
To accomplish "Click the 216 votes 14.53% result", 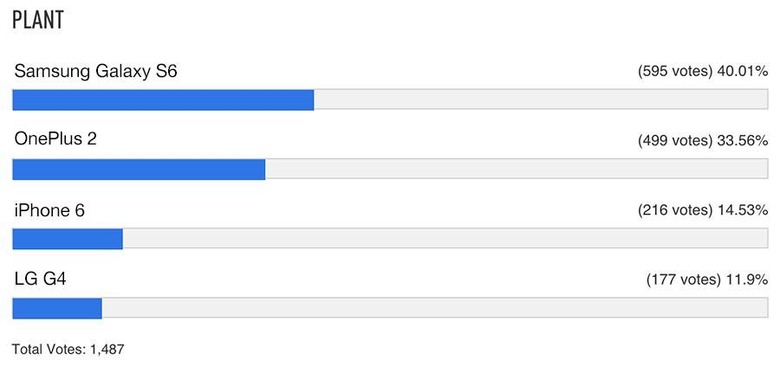I will (x=703, y=211).
